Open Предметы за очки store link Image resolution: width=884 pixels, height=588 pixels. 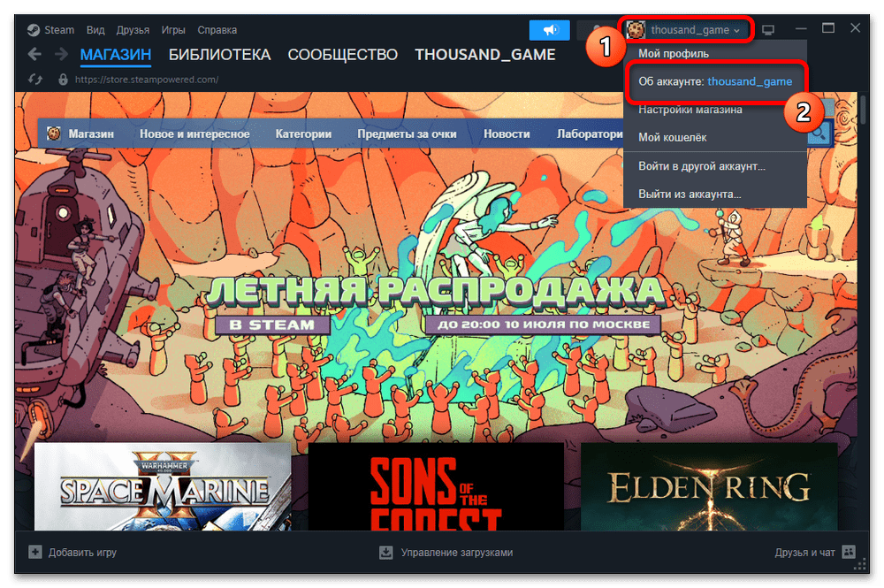pos(407,134)
